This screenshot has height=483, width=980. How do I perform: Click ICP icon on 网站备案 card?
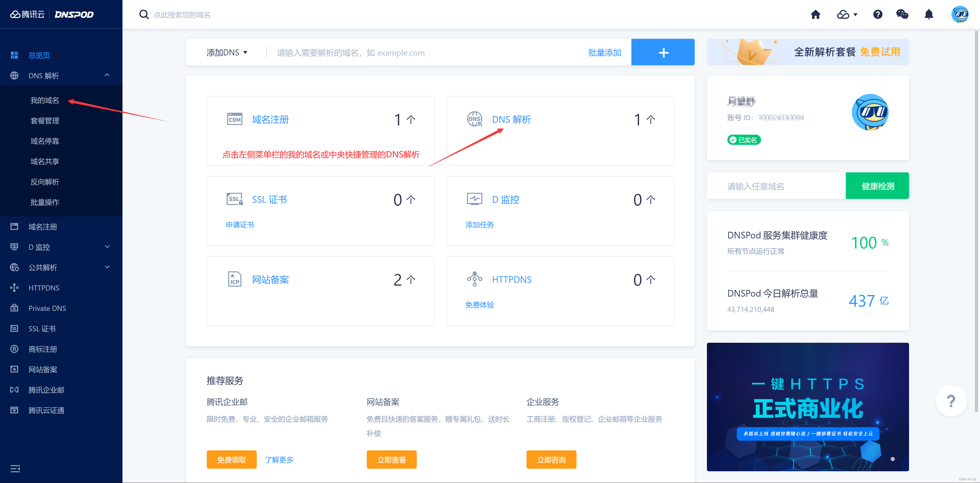click(x=234, y=279)
